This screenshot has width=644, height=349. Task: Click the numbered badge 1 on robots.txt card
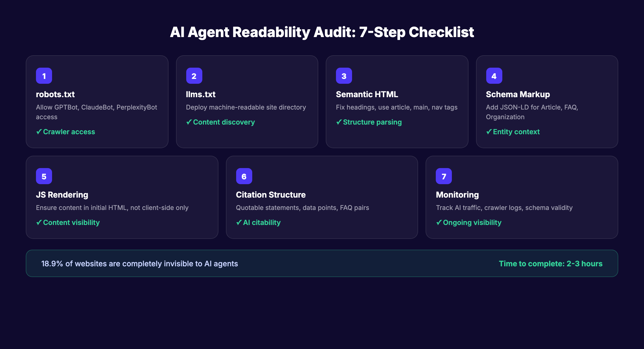click(x=44, y=76)
